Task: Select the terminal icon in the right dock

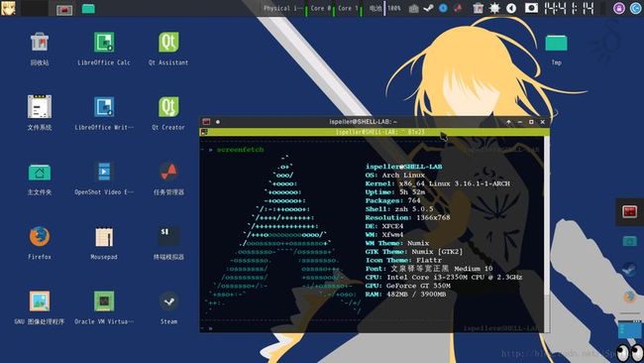Action: (x=629, y=211)
